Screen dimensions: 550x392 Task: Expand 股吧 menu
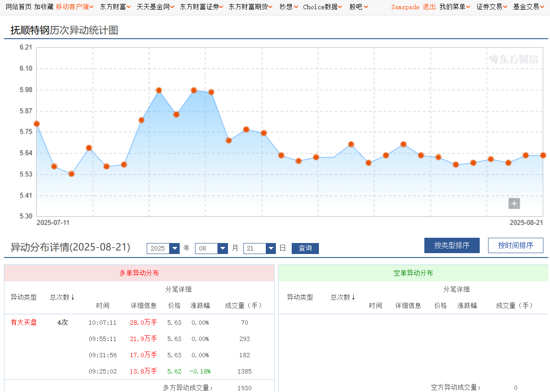(359, 7)
